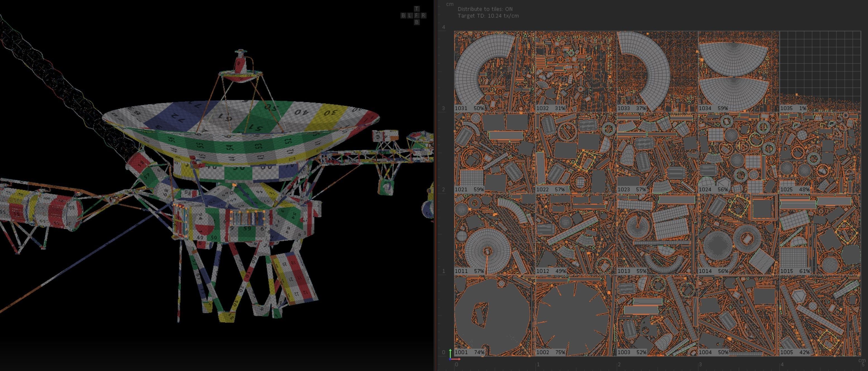Viewport: 868px width, 371px height.
Task: Click the vertical ruler label 4
Action: point(443,27)
